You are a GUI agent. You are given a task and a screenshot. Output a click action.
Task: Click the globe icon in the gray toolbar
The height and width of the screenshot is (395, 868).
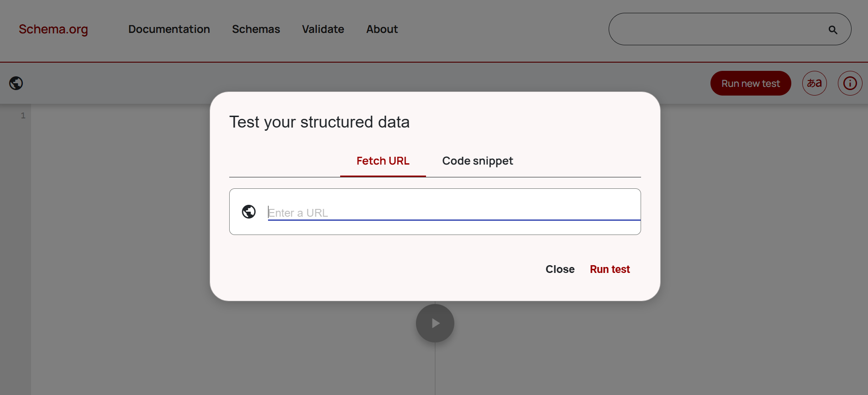pyautogui.click(x=16, y=83)
